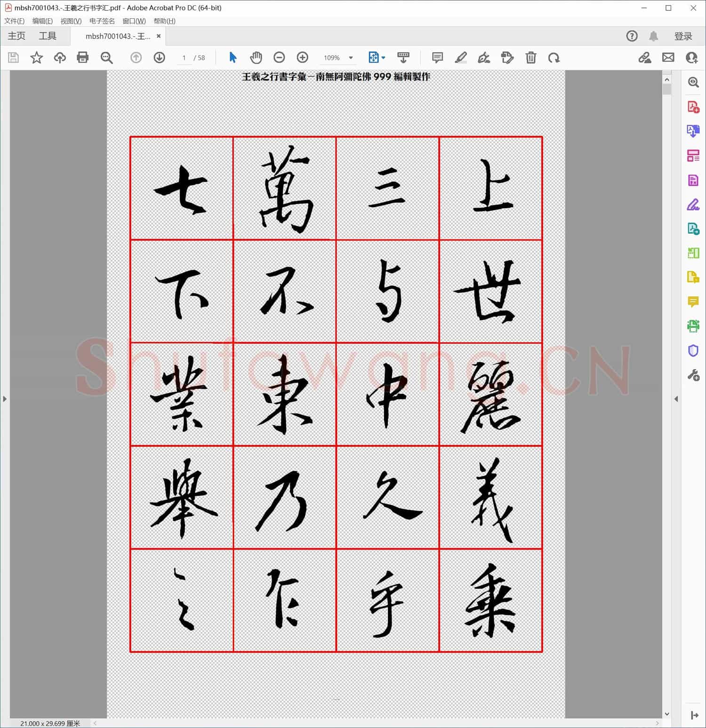Switch to the 主页 tab

(x=16, y=36)
